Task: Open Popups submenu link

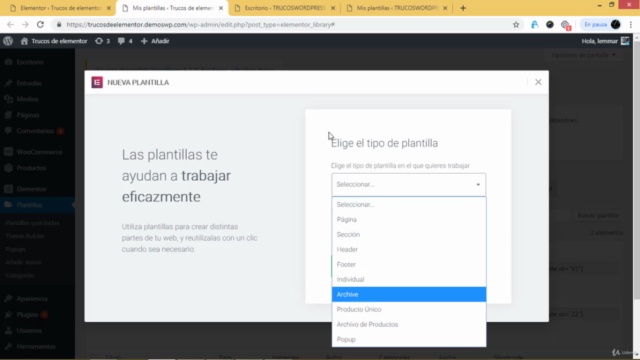Action: pos(16,249)
